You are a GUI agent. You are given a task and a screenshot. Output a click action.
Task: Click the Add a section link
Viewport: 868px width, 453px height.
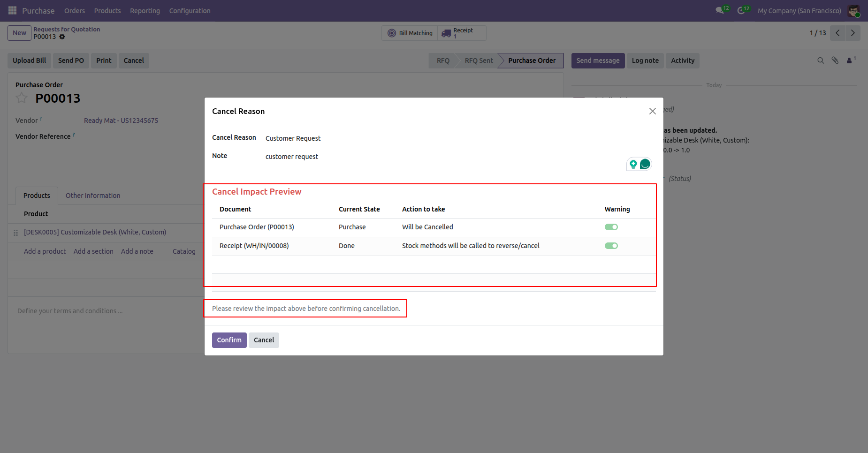click(93, 251)
